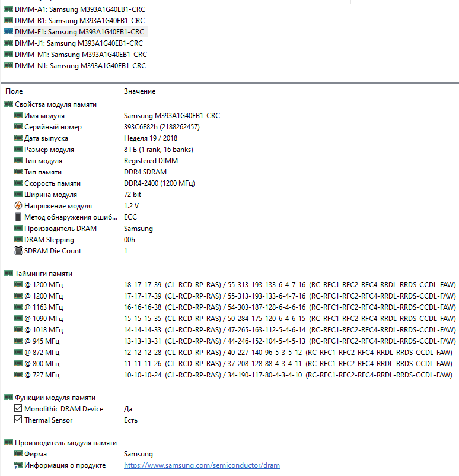Click the icon beside Скорость памяти

(18, 182)
